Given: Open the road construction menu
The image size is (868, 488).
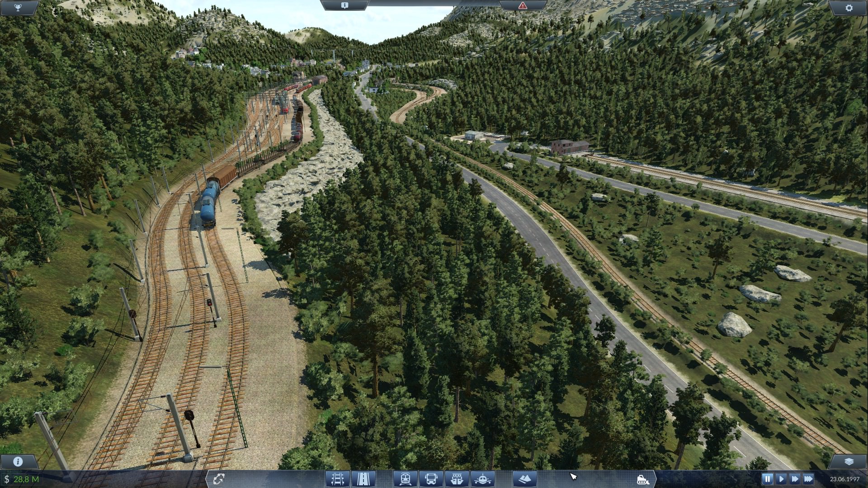Looking at the screenshot, I should (x=363, y=479).
